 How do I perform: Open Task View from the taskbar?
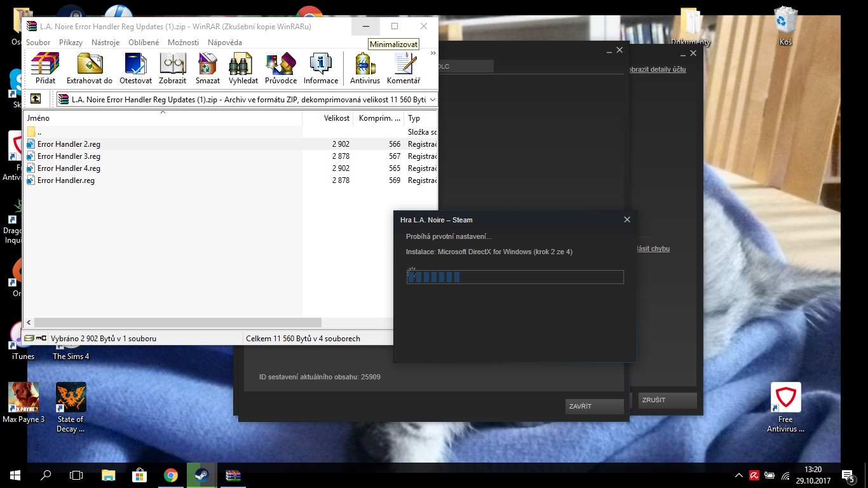tap(76, 475)
